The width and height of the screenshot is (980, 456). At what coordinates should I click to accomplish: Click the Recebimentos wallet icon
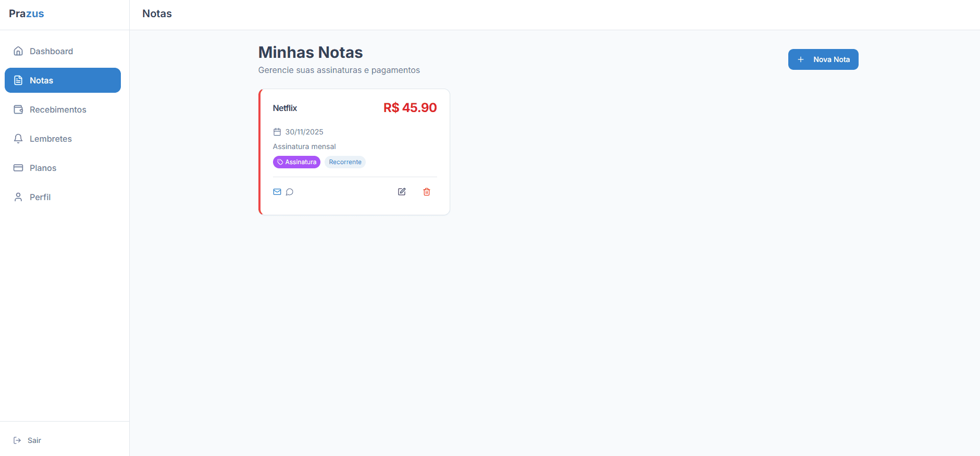click(18, 109)
